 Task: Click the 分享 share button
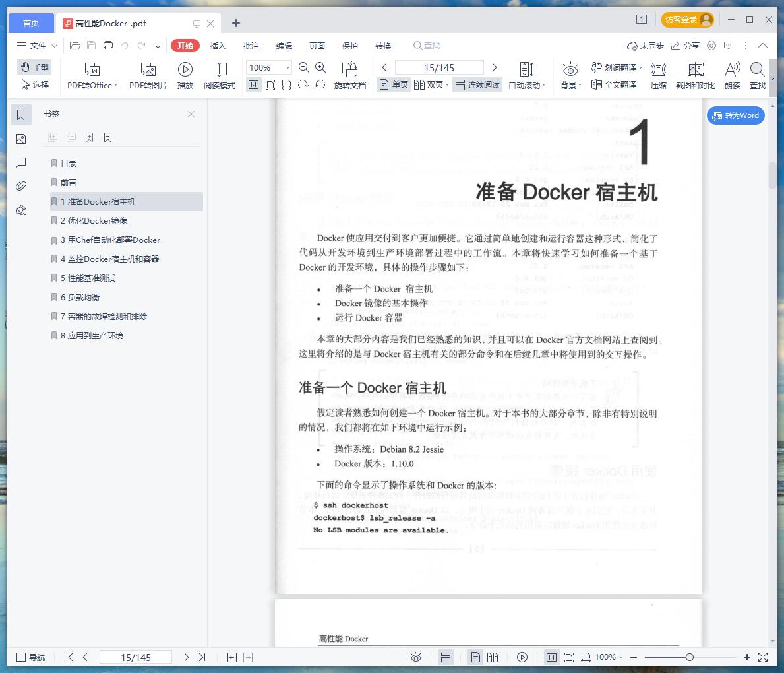[x=685, y=46]
